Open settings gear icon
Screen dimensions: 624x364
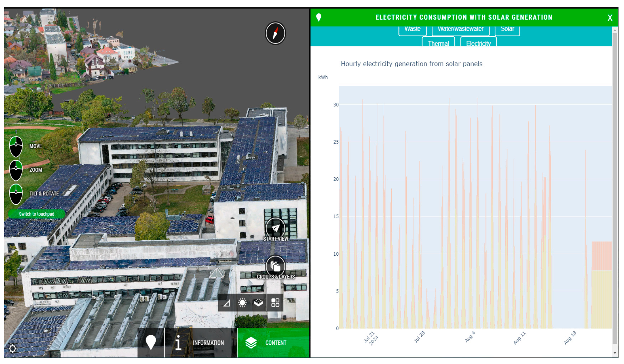[13, 348]
